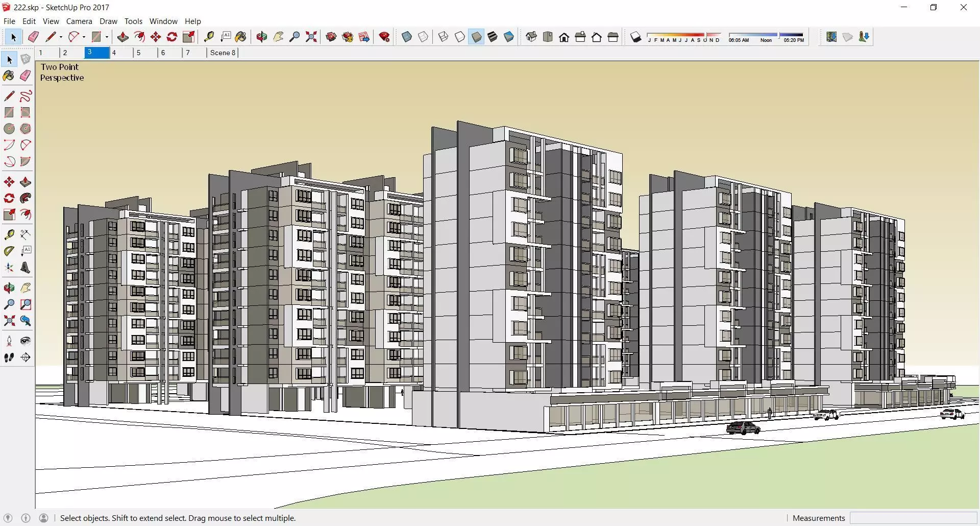980x526 pixels.
Task: Click Send to LayOut icon
Action: click(x=364, y=37)
